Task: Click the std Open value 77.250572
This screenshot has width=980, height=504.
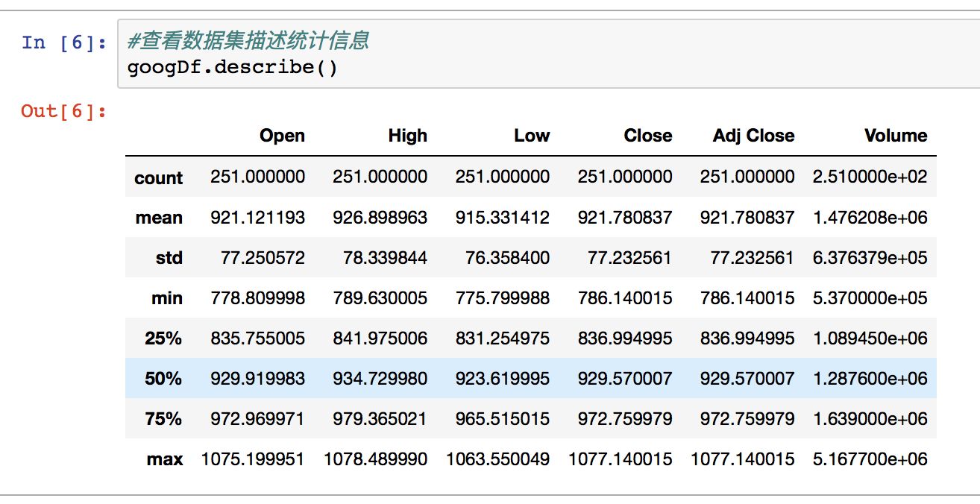Action: tap(263, 258)
